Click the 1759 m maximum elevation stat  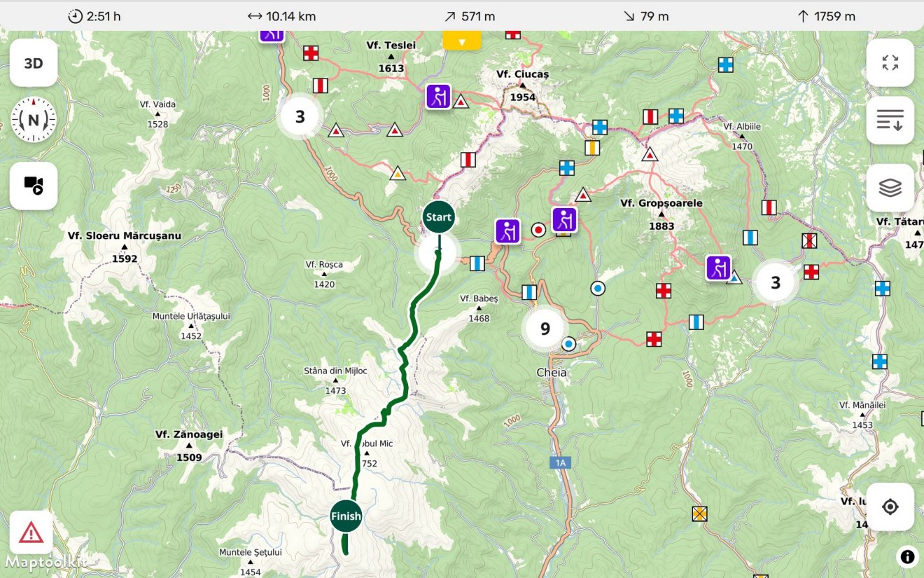[x=826, y=16]
